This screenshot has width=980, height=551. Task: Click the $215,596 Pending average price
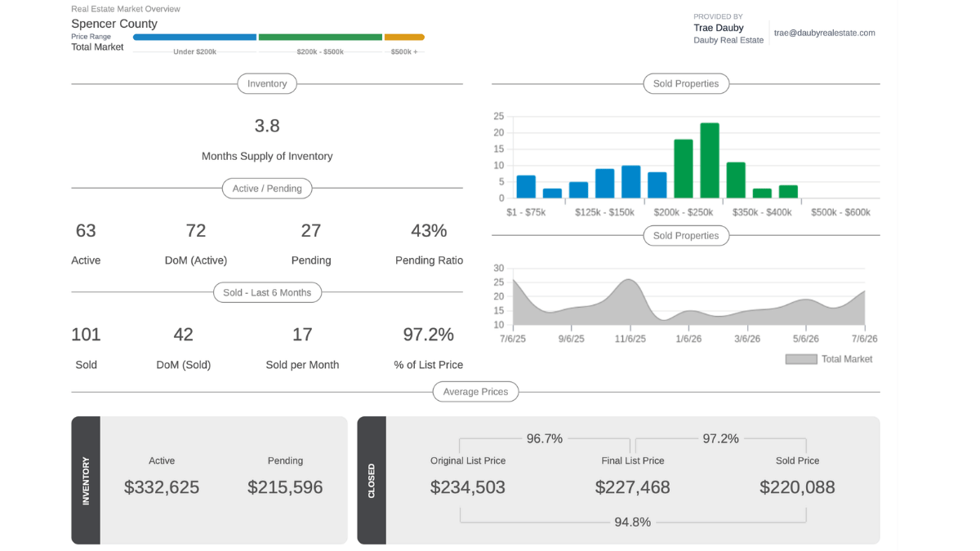[285, 487]
